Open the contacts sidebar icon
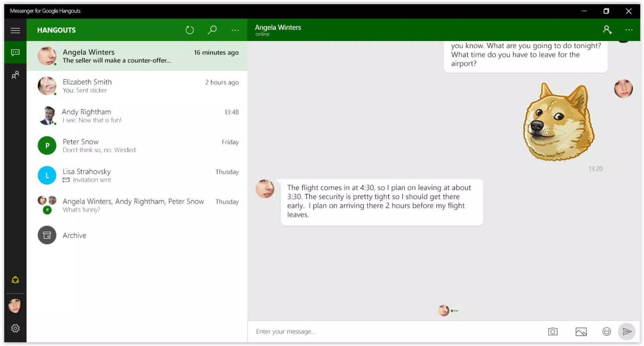Viewport: 644px width, 346px height. click(16, 75)
